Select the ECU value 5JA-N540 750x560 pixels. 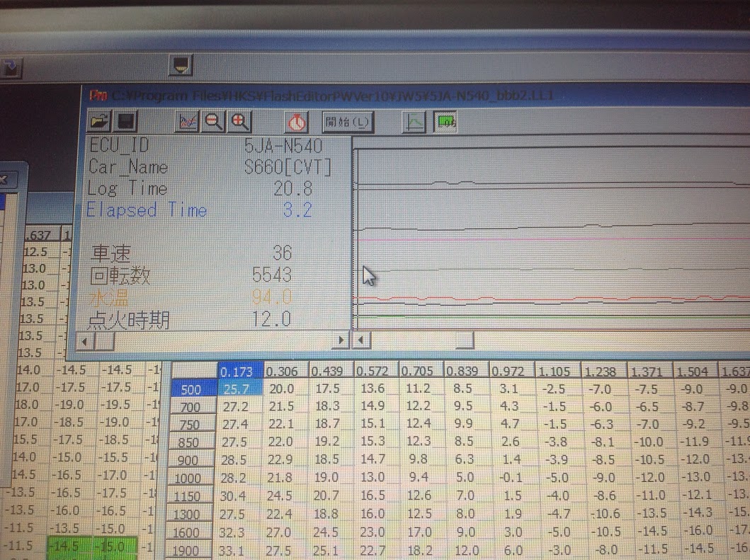[x=283, y=146]
